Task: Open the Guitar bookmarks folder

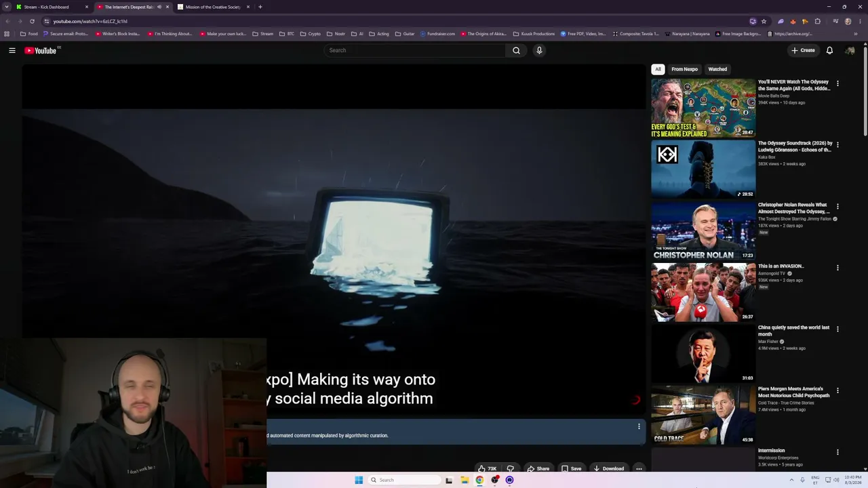Action: pos(405,33)
